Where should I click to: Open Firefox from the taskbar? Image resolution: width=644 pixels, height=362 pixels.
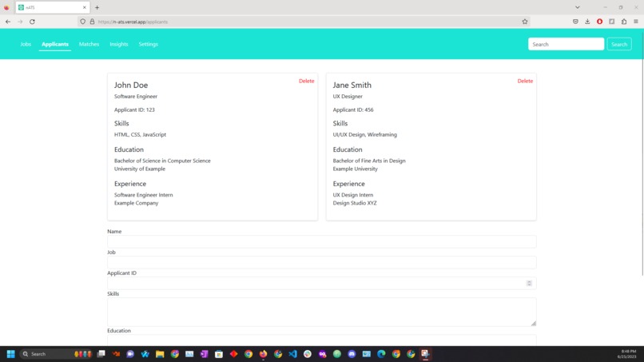[x=263, y=354]
